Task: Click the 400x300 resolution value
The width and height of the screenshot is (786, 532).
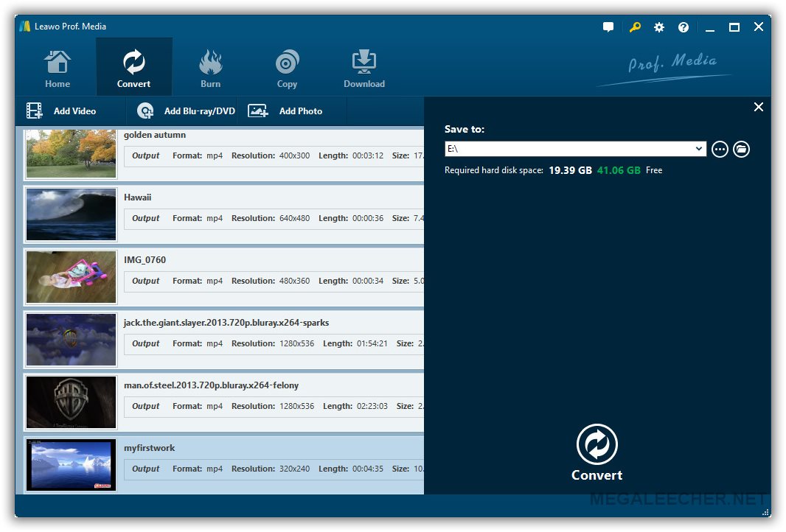Action: (294, 155)
